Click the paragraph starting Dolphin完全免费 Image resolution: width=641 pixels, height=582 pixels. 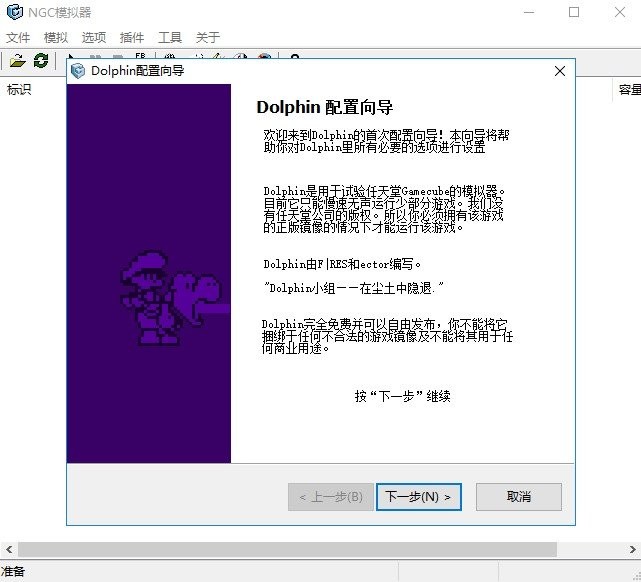coord(387,336)
